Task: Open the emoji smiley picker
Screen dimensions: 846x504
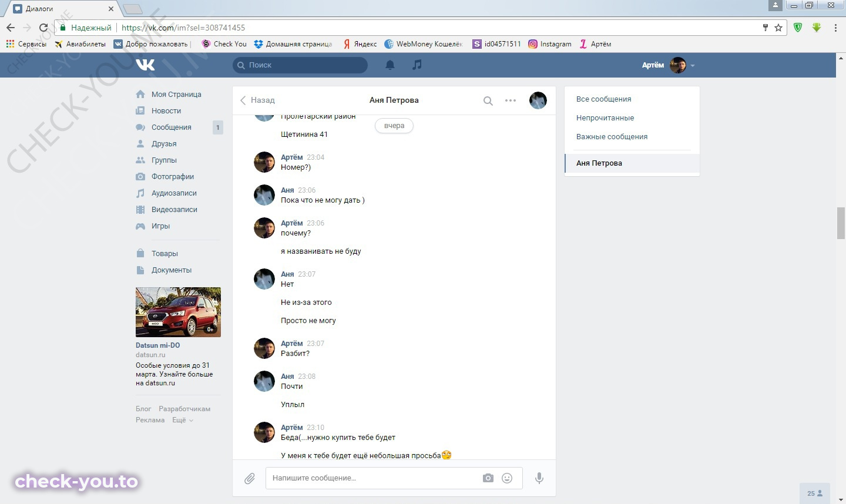Action: click(x=507, y=478)
